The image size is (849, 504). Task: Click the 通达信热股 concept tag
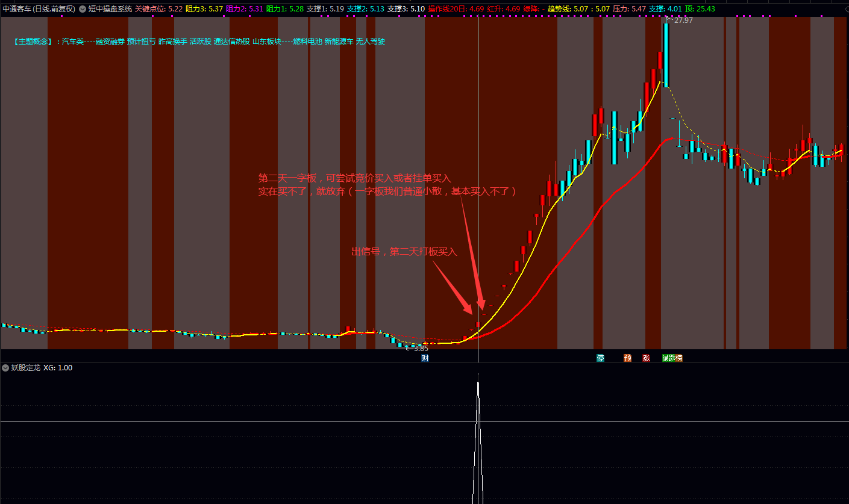coord(232,42)
